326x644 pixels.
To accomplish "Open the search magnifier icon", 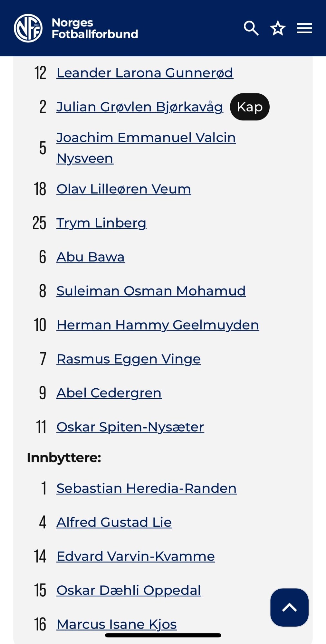I will coord(251,28).
